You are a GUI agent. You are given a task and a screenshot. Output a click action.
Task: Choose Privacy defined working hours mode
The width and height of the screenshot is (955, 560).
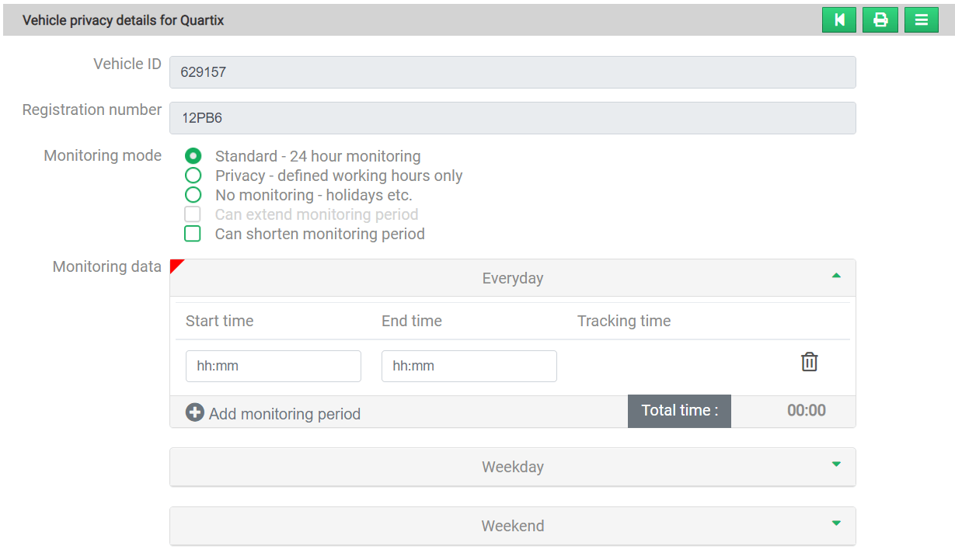click(192, 175)
